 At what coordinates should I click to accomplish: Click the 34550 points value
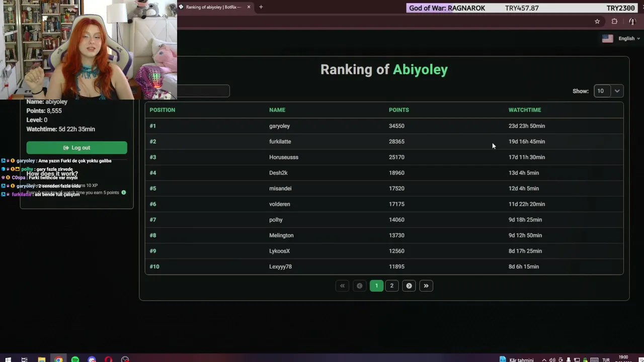pyautogui.click(x=396, y=126)
